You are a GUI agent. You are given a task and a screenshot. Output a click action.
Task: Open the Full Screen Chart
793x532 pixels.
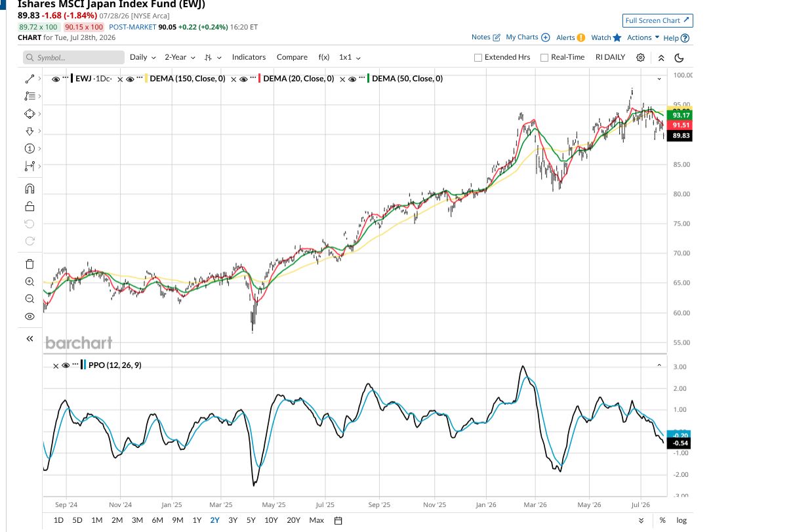pyautogui.click(x=658, y=20)
